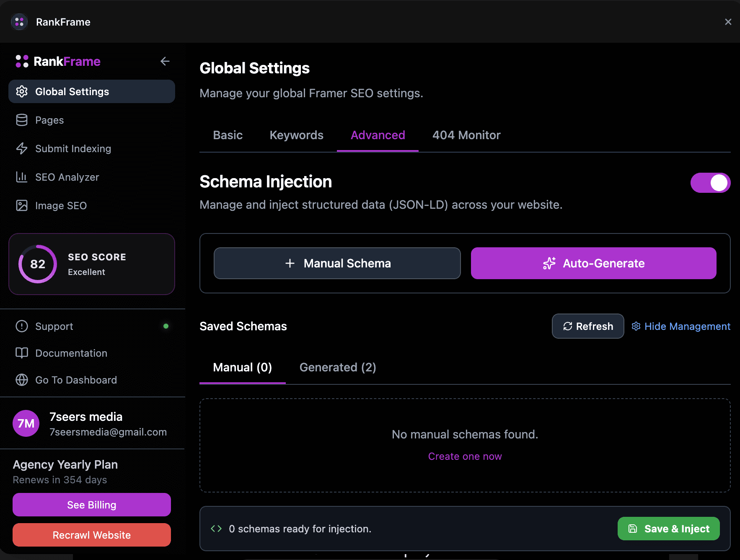Show the Manual (0) schemas tab

[243, 367]
